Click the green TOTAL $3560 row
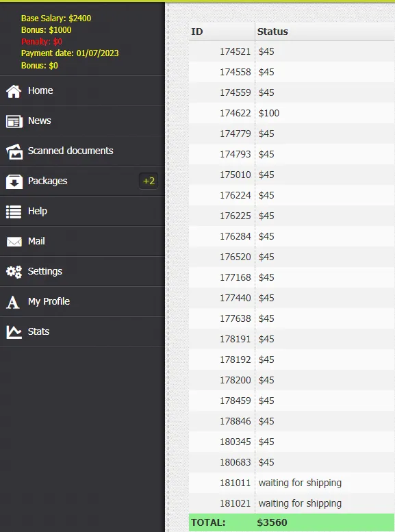 point(292,522)
